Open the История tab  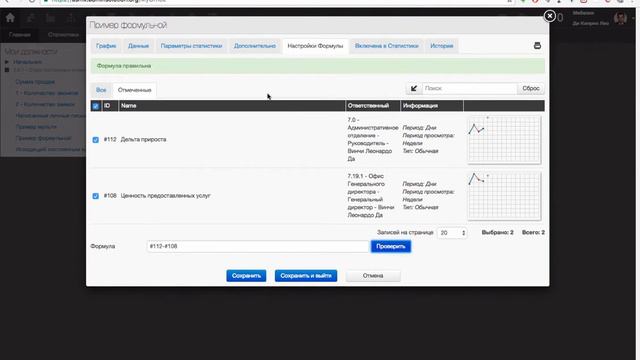442,46
